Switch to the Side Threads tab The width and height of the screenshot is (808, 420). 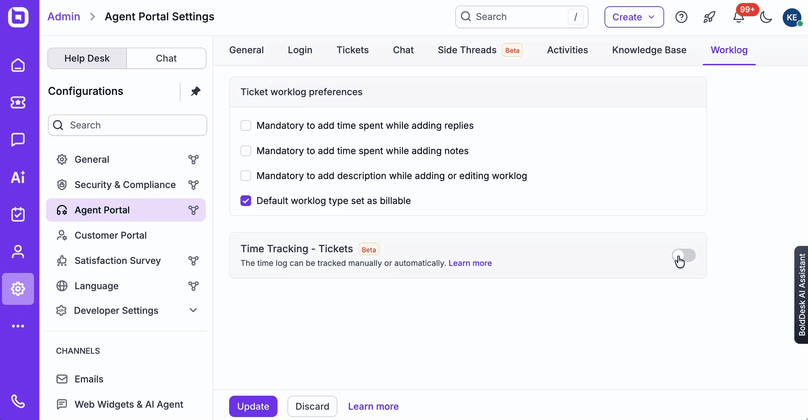(469, 50)
